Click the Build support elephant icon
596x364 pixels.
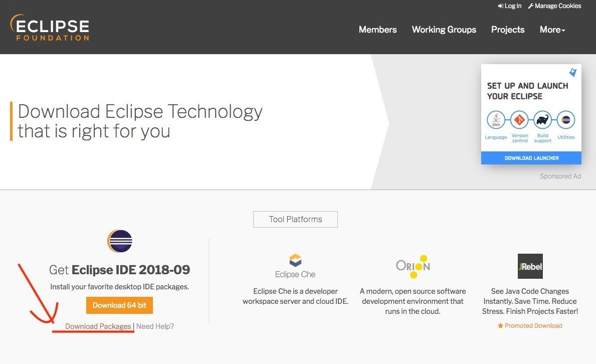point(543,120)
